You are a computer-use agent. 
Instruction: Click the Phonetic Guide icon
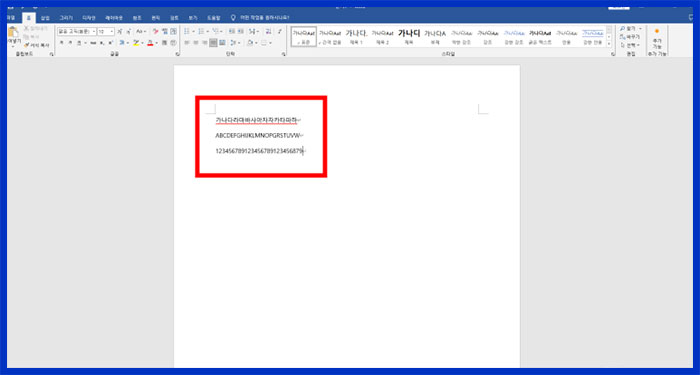pyautogui.click(x=165, y=31)
